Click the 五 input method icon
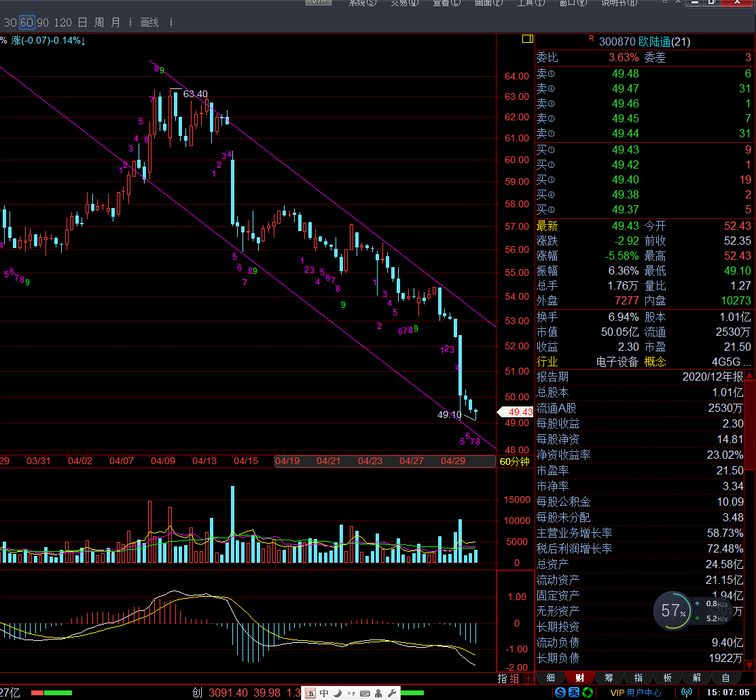Image resolution: width=756 pixels, height=700 pixels. [310, 693]
